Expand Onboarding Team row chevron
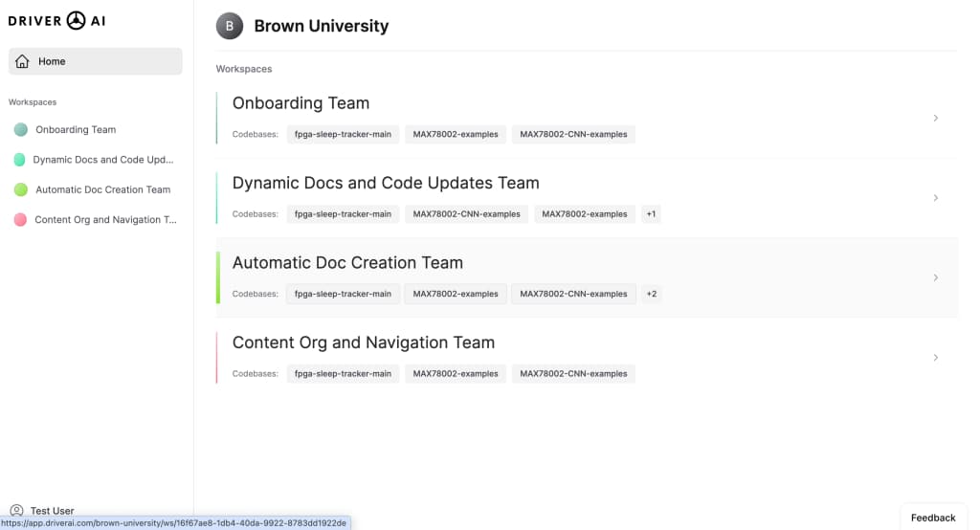980x530 pixels. pos(936,118)
